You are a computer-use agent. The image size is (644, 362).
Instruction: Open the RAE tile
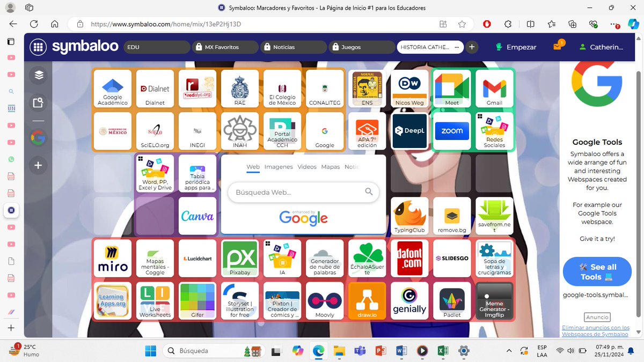click(x=240, y=88)
